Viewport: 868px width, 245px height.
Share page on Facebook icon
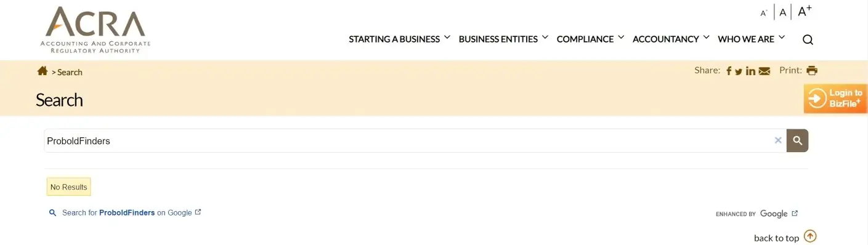point(729,71)
